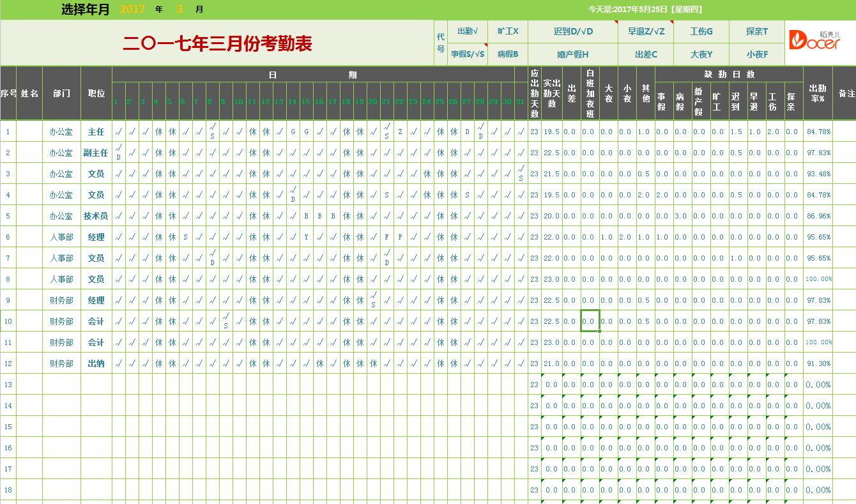This screenshot has width=856, height=504.
Task: Select row 1 day 22 cell marked Z
Action: tap(400, 132)
